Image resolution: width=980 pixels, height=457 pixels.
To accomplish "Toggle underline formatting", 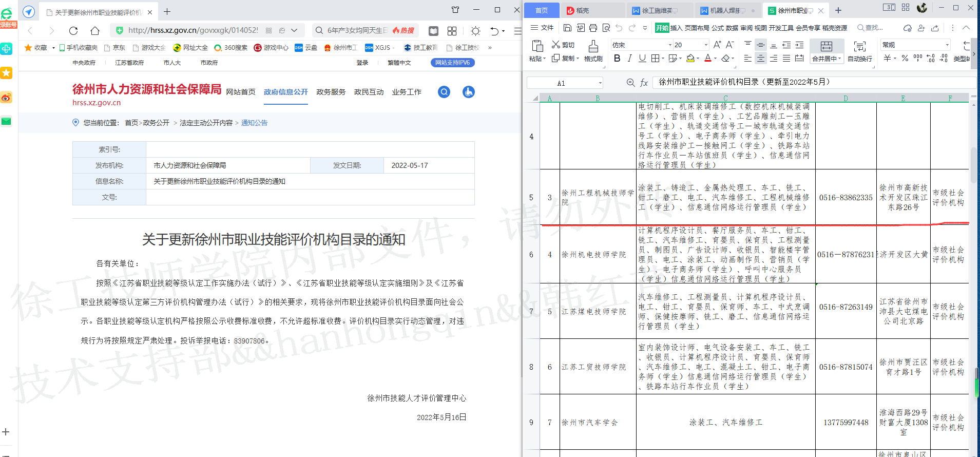I will click(x=642, y=58).
